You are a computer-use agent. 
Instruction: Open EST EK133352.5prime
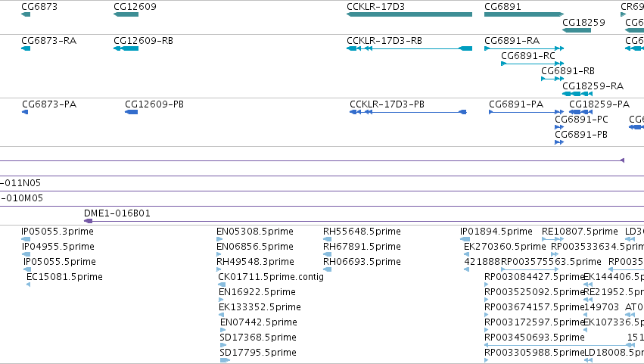pos(260,307)
